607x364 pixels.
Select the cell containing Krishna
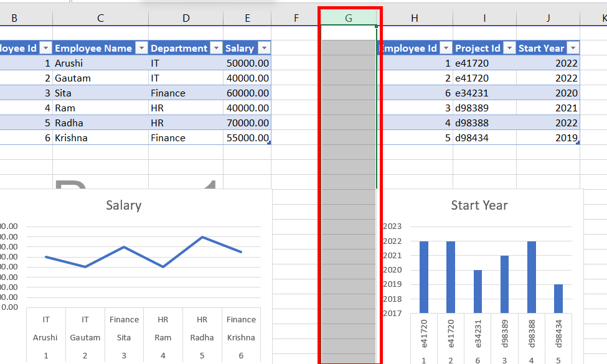tap(100, 138)
